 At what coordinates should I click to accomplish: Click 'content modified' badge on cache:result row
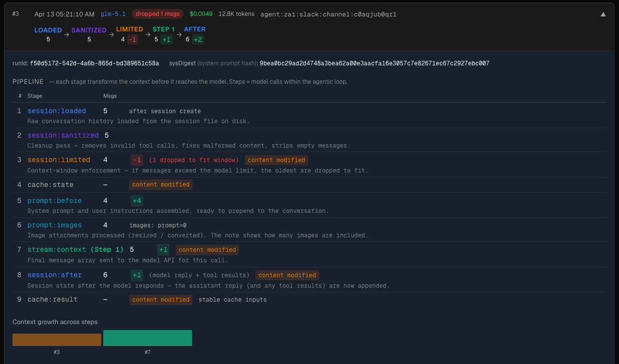click(x=161, y=300)
